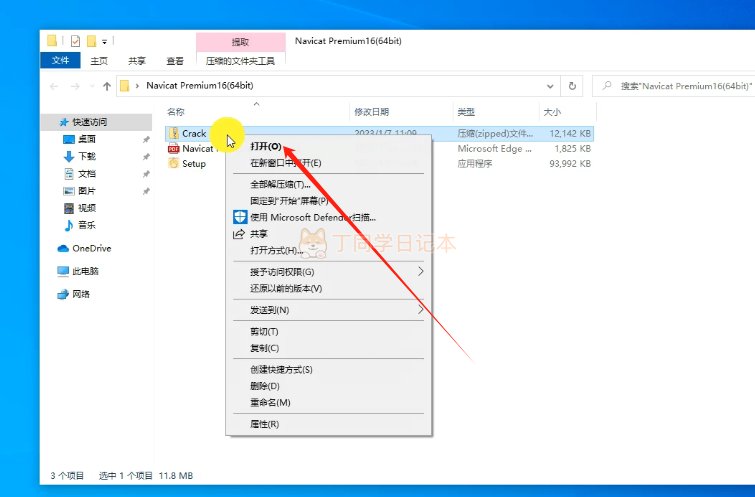Click the share arrow icon beside 共享
755x497 pixels.
point(239,234)
